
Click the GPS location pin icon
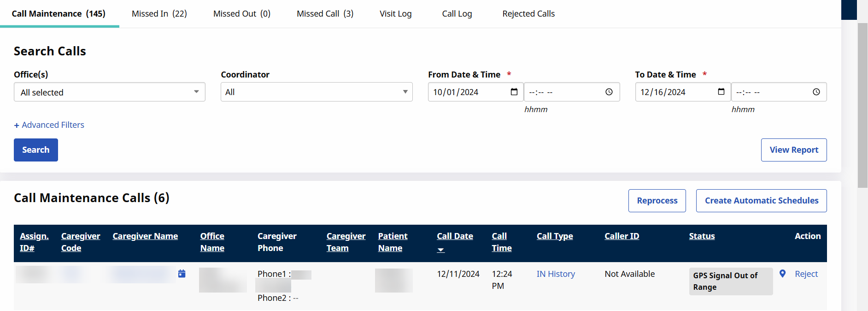point(782,274)
